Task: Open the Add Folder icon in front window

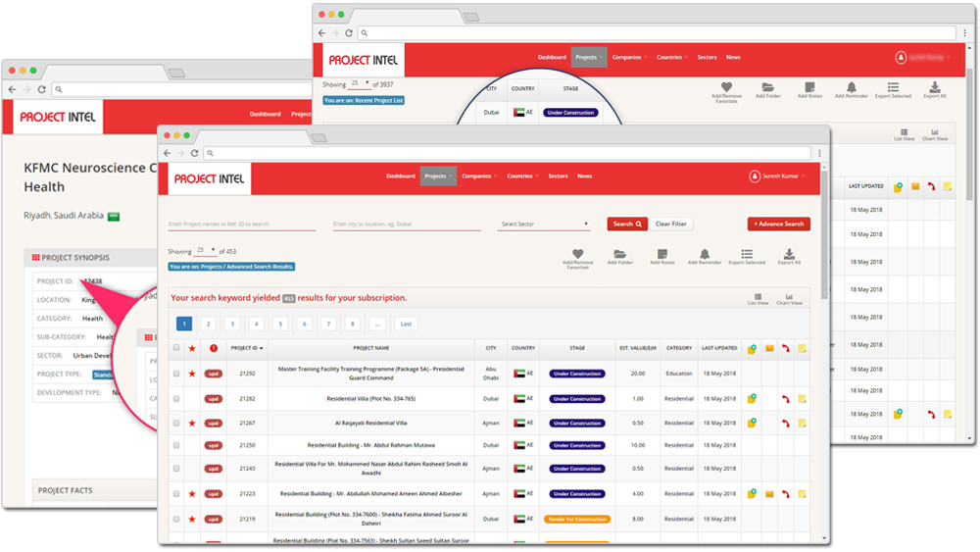Action: pos(619,254)
